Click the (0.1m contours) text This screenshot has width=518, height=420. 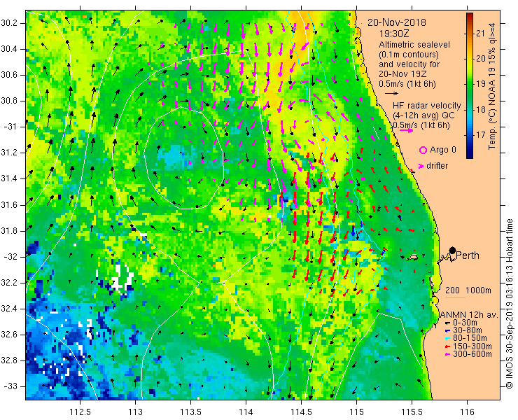coord(409,54)
